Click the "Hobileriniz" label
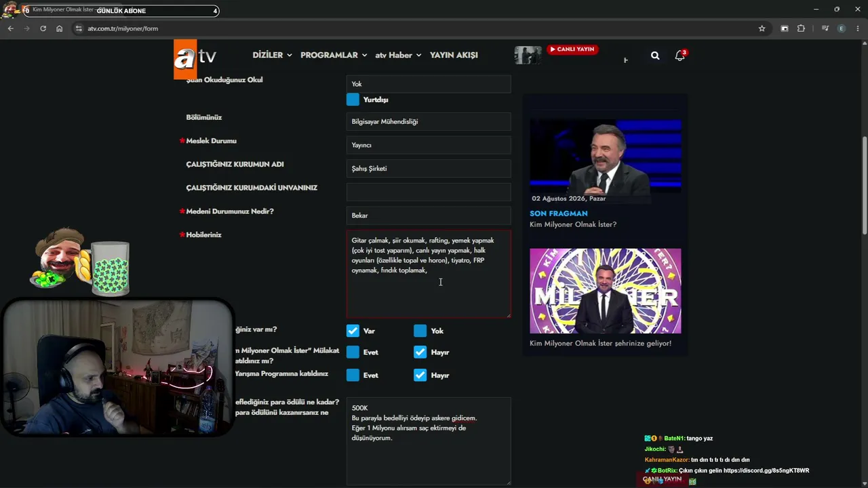 pos(203,235)
